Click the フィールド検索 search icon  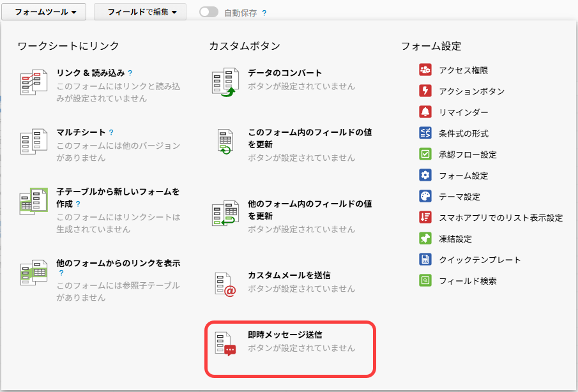tap(425, 280)
